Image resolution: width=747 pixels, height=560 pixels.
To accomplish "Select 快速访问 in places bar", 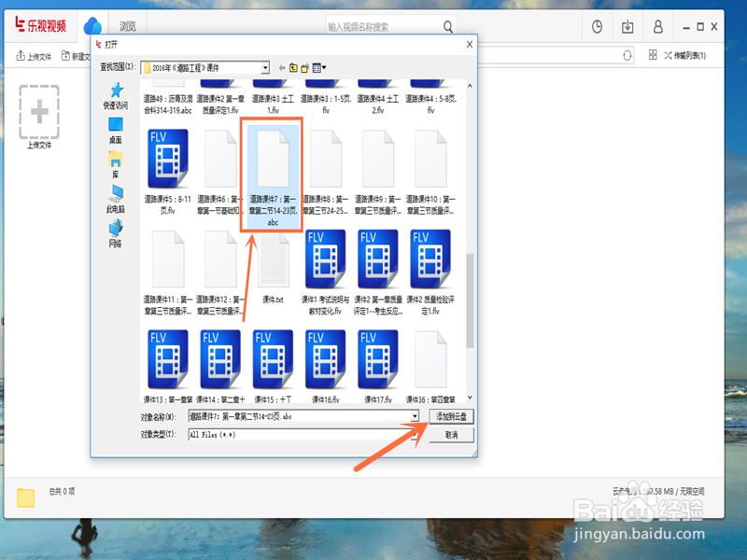I will point(116,95).
